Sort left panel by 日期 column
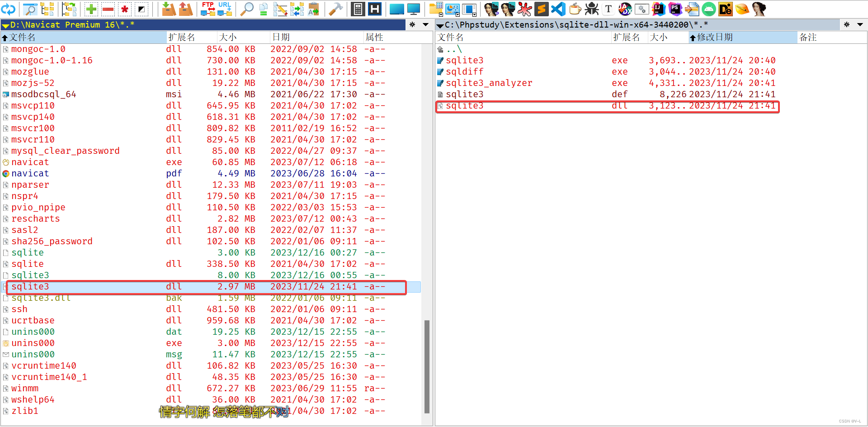The height and width of the screenshot is (427, 868). tap(316, 37)
